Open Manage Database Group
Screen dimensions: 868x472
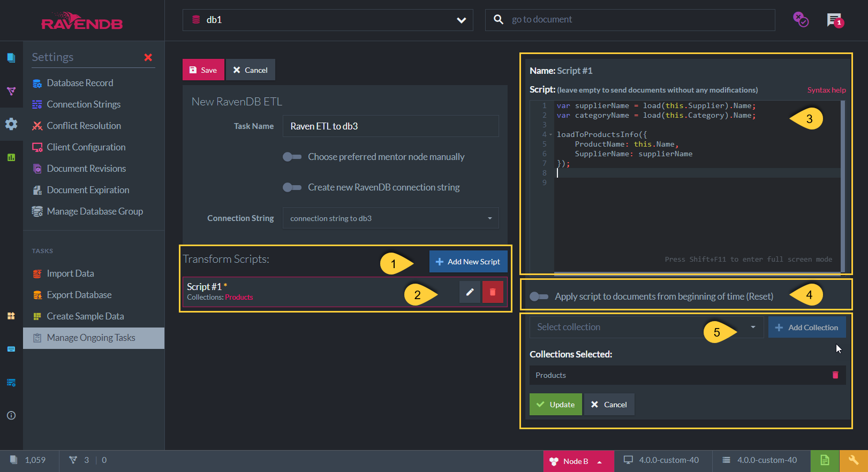pos(95,211)
